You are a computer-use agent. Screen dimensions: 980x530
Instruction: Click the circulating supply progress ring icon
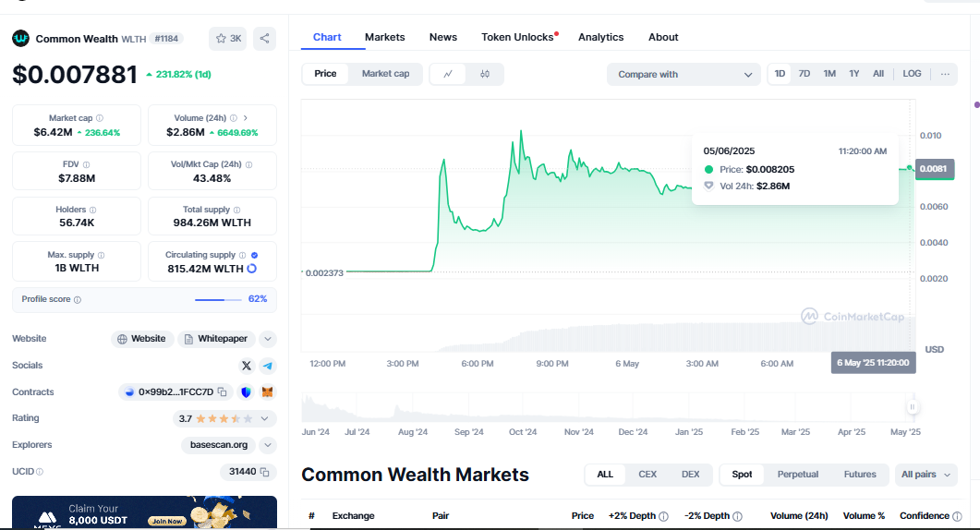(x=252, y=269)
